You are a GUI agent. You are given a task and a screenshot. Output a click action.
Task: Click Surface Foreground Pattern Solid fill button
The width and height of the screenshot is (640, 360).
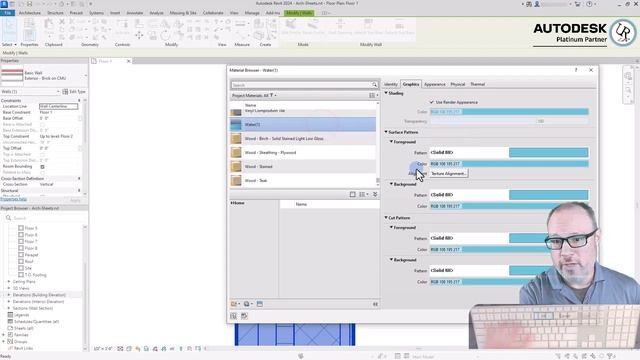pos(509,152)
